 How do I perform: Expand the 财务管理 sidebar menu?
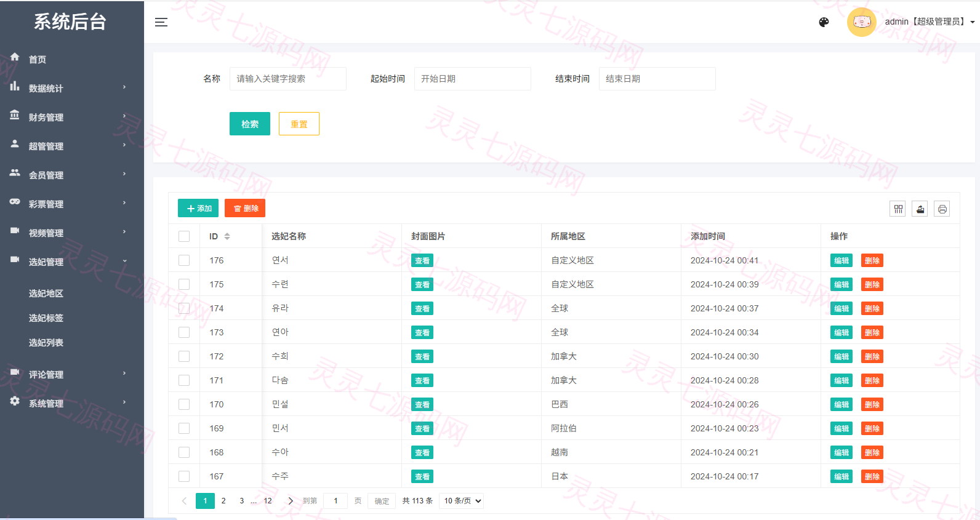72,117
